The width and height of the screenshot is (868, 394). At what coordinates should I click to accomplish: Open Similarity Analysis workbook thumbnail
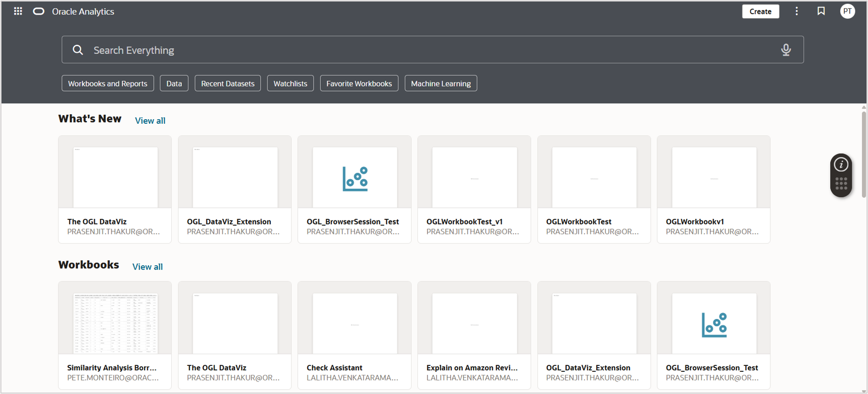point(115,324)
